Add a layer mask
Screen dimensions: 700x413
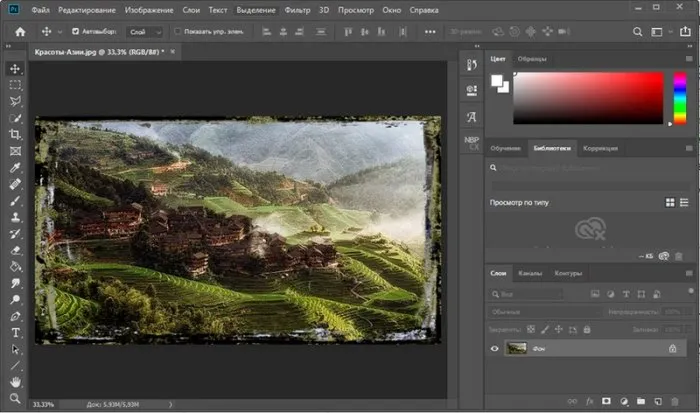pos(606,401)
